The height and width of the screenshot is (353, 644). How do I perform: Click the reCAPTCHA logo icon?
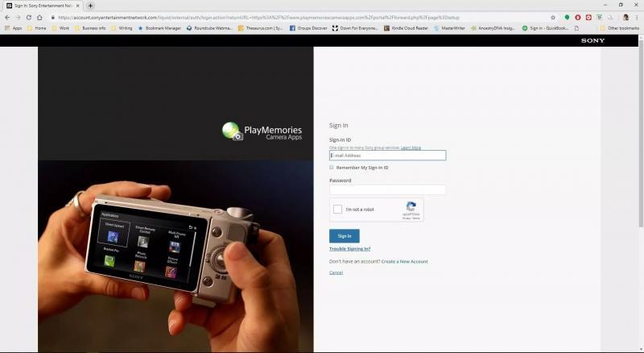[x=411, y=207]
